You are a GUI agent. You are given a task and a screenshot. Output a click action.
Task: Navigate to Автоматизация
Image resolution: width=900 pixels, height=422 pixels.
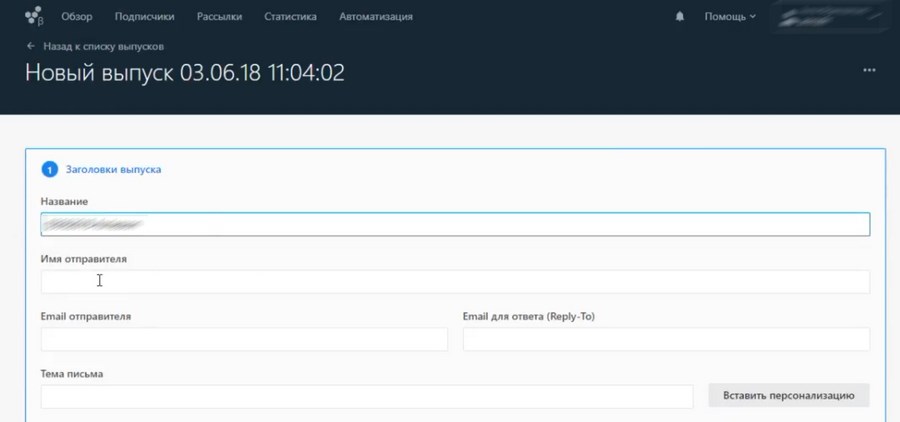click(375, 17)
